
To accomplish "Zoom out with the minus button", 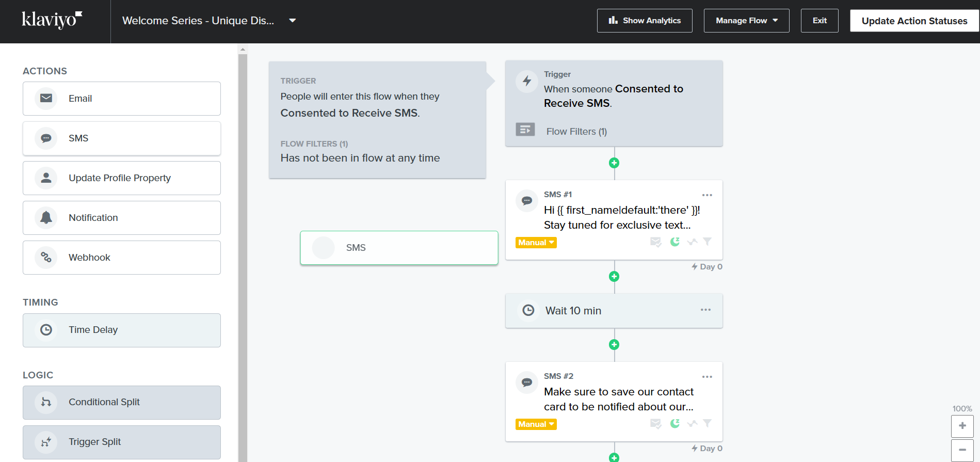I will point(962,450).
